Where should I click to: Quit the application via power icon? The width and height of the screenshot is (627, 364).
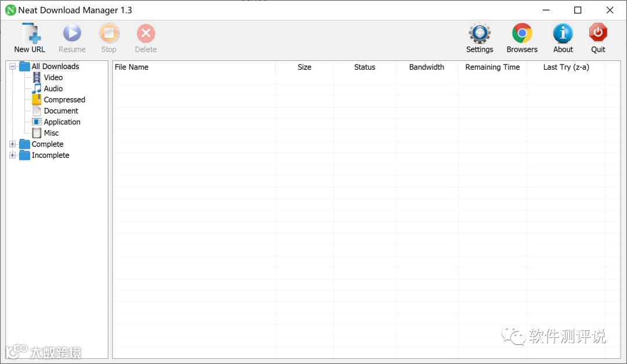tap(598, 38)
